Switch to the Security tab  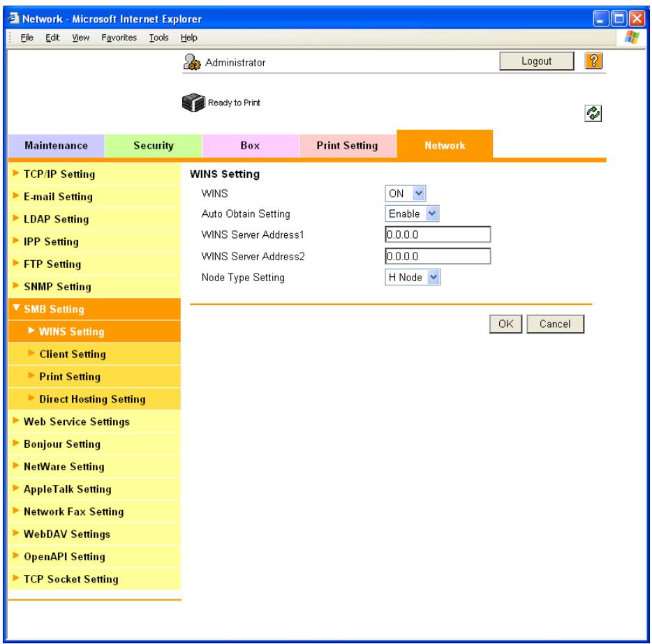click(x=154, y=145)
